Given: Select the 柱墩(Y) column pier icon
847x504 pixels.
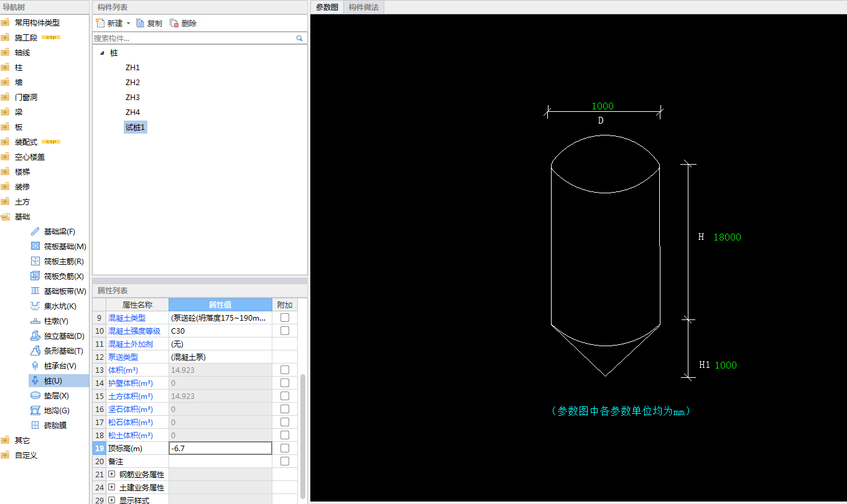Looking at the screenshot, I should (35, 321).
